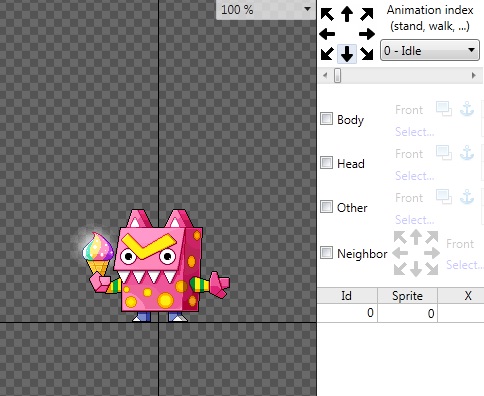Select the left direction arrow
The height and width of the screenshot is (396, 484).
pyautogui.click(x=327, y=34)
